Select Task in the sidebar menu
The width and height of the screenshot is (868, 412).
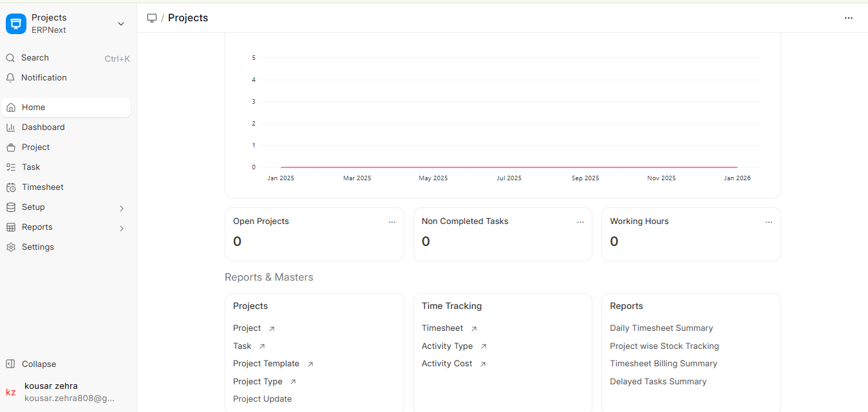[x=66, y=167]
